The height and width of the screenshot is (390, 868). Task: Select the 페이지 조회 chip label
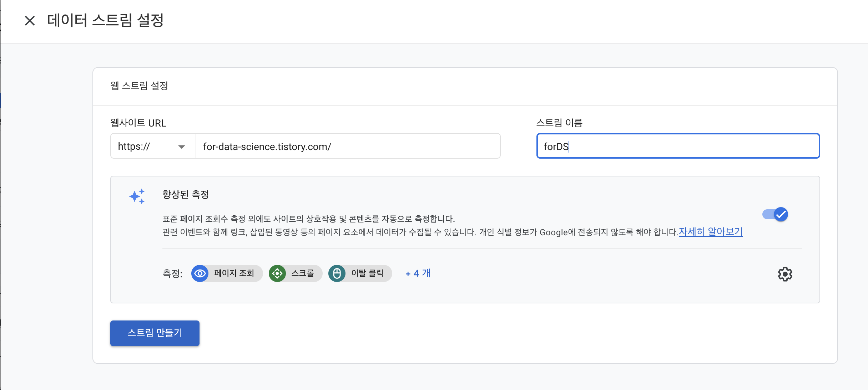[234, 273]
